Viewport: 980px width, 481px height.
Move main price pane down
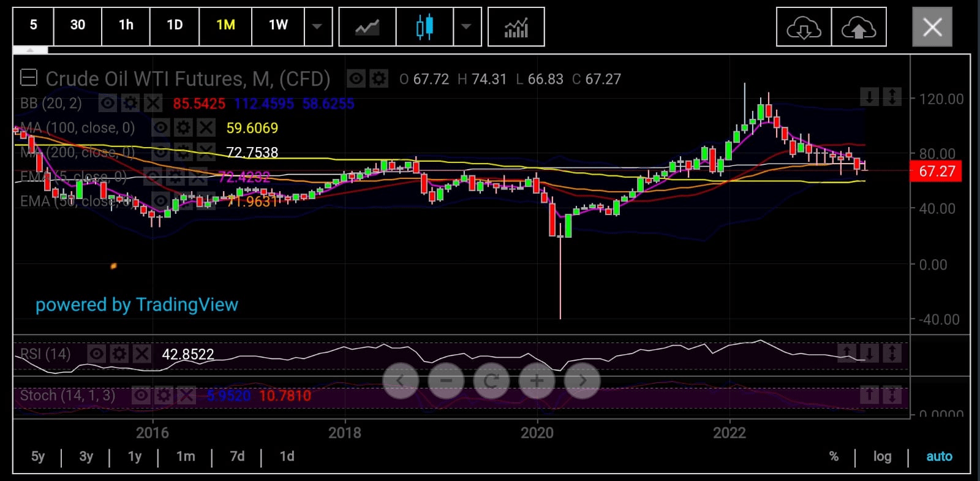click(x=869, y=96)
